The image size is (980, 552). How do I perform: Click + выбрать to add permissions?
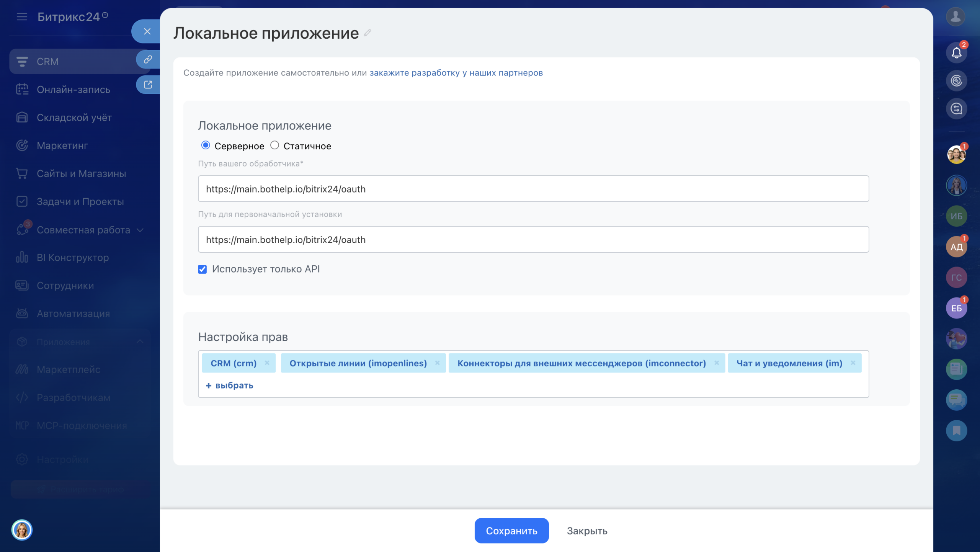point(230,385)
